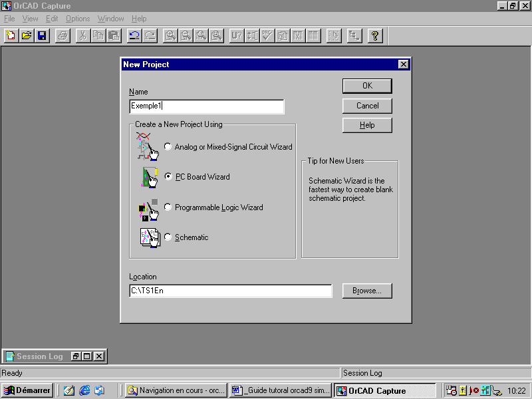Click the New document toolbar icon
This screenshot has width=532, height=399.
click(11, 36)
